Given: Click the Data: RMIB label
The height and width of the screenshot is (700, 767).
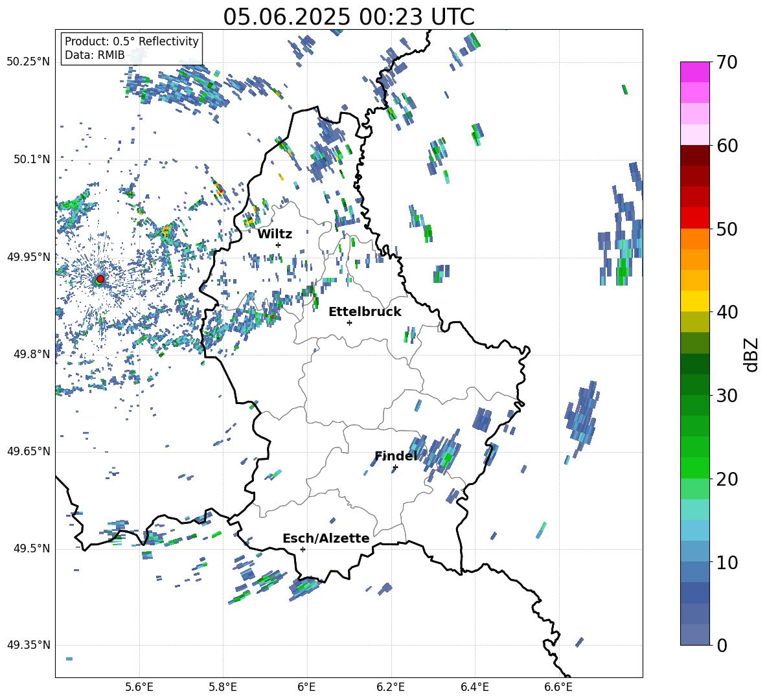Looking at the screenshot, I should click(x=95, y=55).
